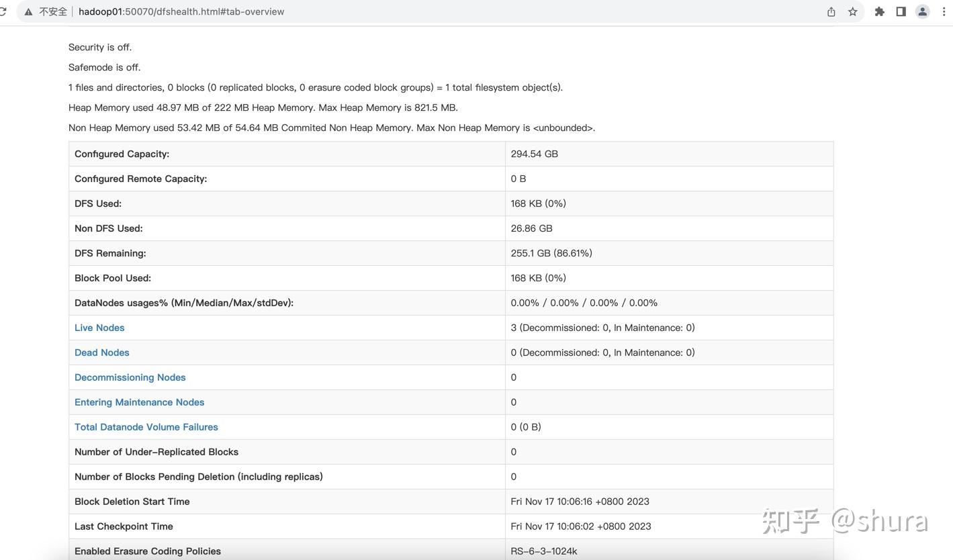Click the Last Checkpoint Time value

(x=581, y=526)
